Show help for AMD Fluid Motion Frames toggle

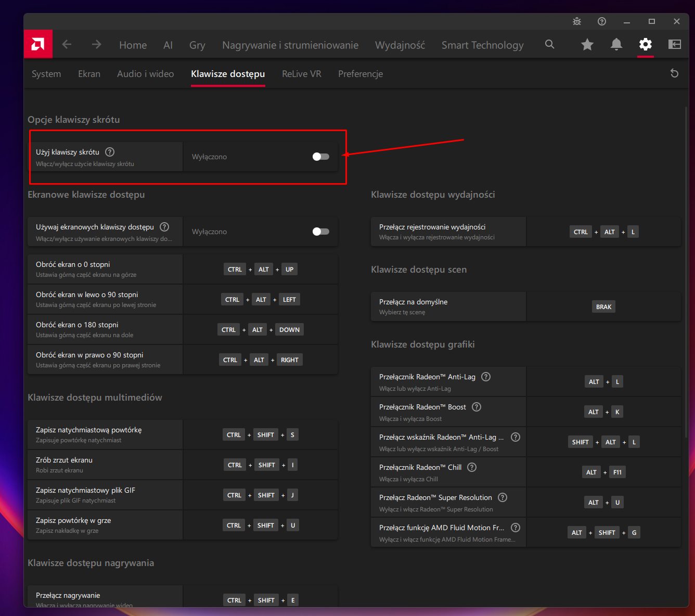[x=516, y=528]
